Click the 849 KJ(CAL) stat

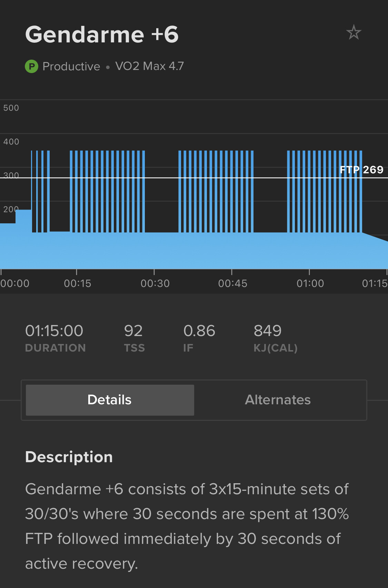point(268,331)
